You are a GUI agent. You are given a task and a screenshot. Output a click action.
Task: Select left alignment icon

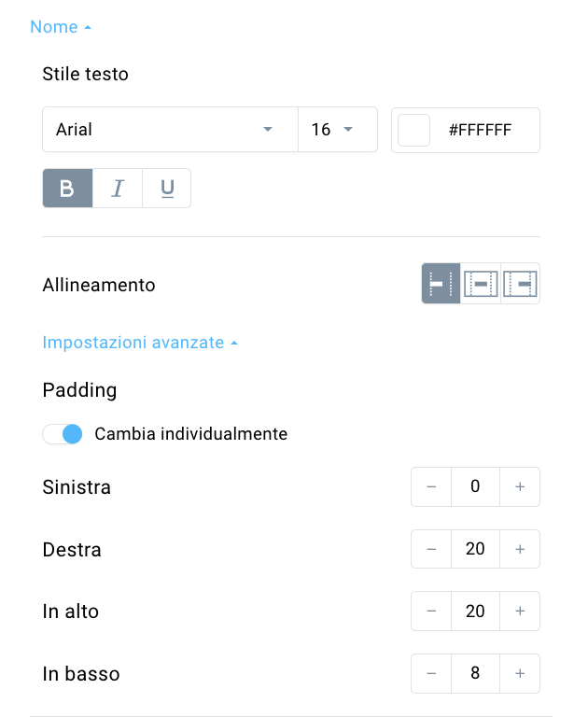[x=441, y=284]
